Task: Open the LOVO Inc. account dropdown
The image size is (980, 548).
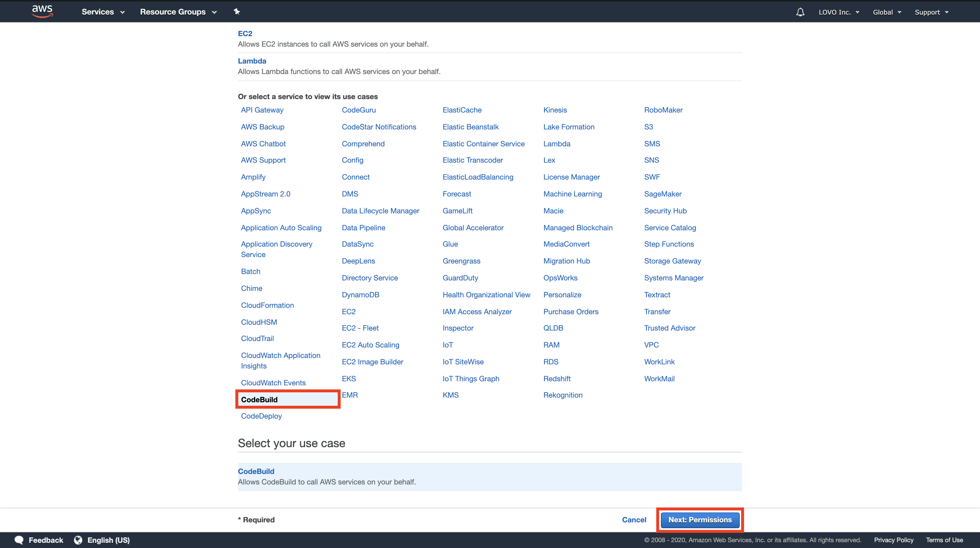Action: (x=839, y=12)
